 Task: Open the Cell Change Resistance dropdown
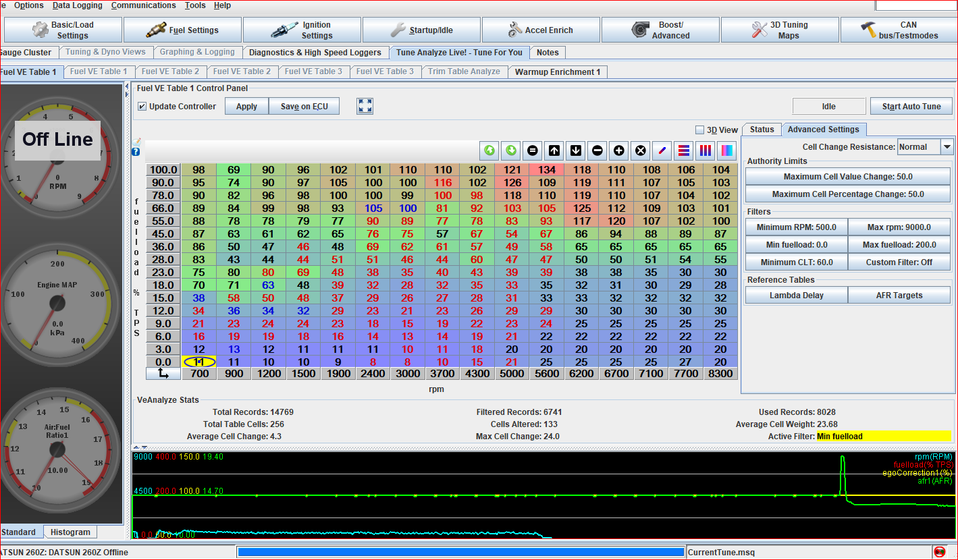[947, 147]
